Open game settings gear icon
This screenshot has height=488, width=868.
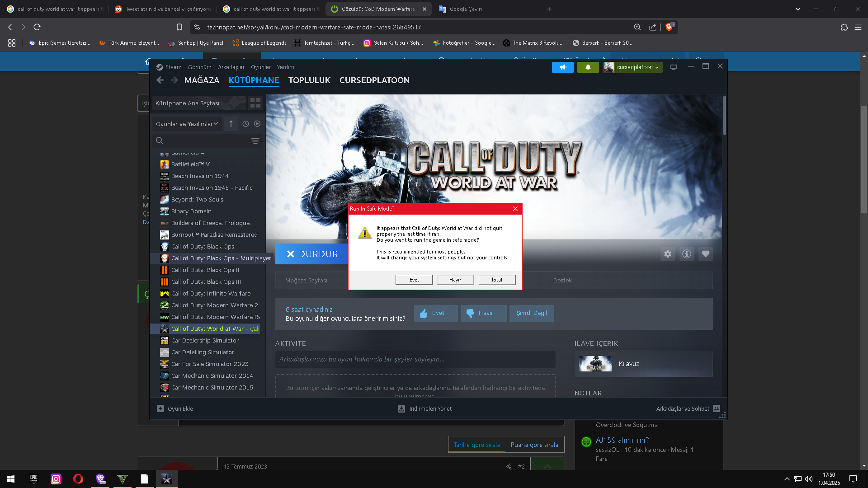pos(667,254)
